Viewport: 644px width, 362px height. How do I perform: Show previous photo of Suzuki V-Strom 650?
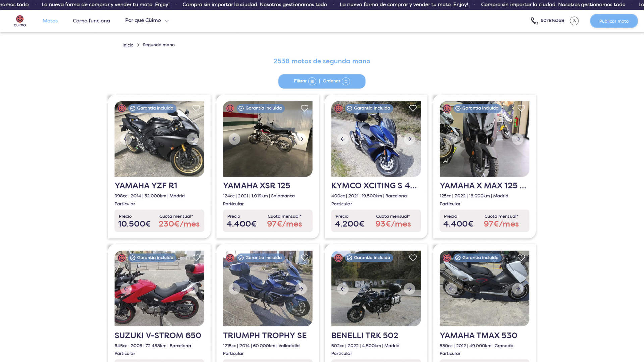point(126,289)
